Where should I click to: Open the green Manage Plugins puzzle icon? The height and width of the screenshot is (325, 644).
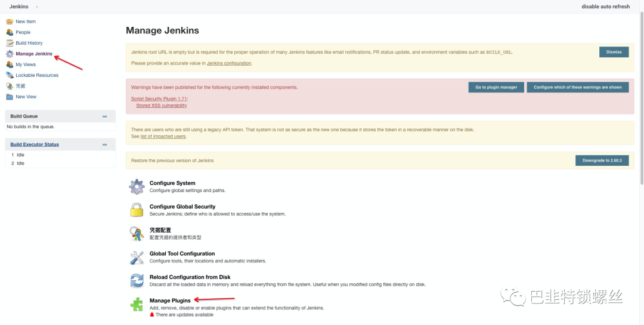[x=137, y=305]
